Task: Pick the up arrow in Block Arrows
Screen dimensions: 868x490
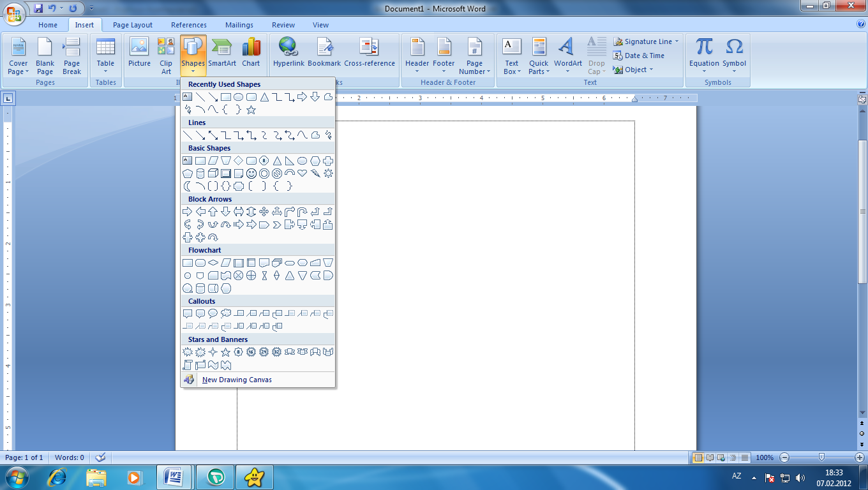Action: 213,212
